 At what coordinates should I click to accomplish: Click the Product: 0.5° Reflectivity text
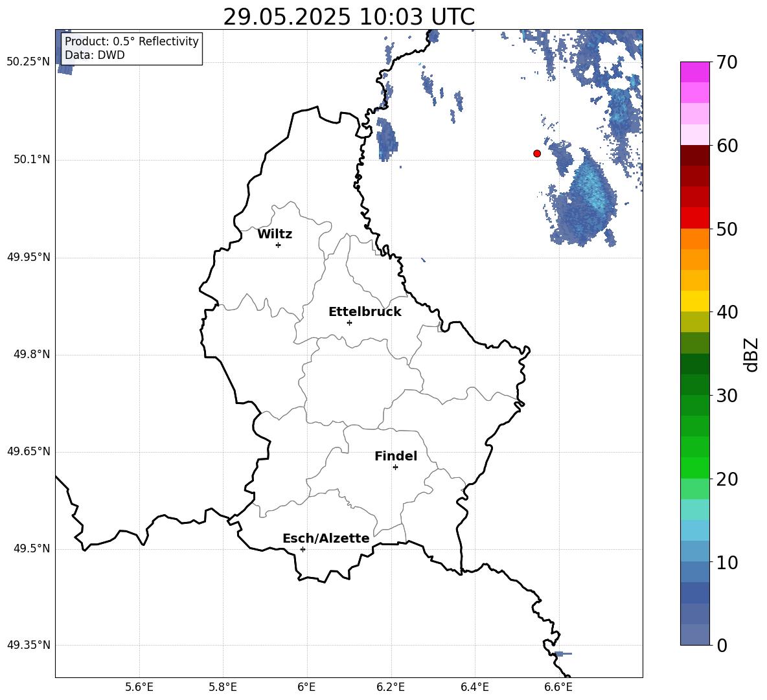[x=132, y=41]
